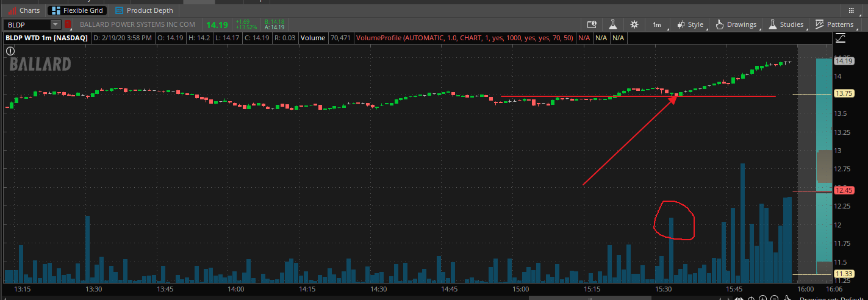Expand the symbol selector dropdown arrow
Screen dimensions: 868x300
[56, 24]
